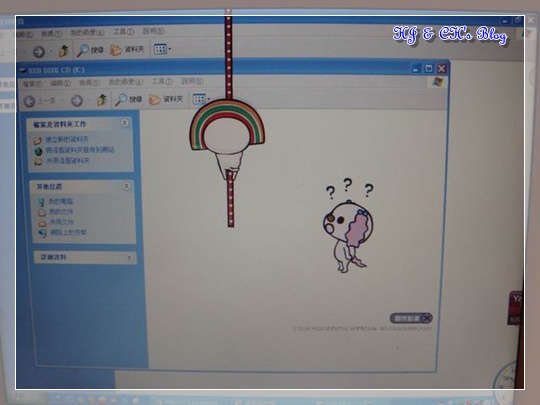Toggle the 資料夾 (Folders) pane in the USB DISK CD window
540x405 pixels.
[166, 99]
